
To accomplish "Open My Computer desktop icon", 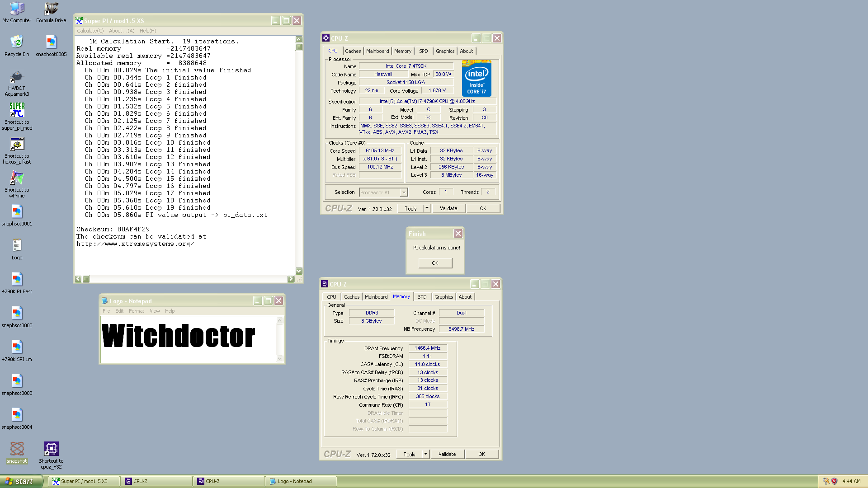I will coord(17,12).
